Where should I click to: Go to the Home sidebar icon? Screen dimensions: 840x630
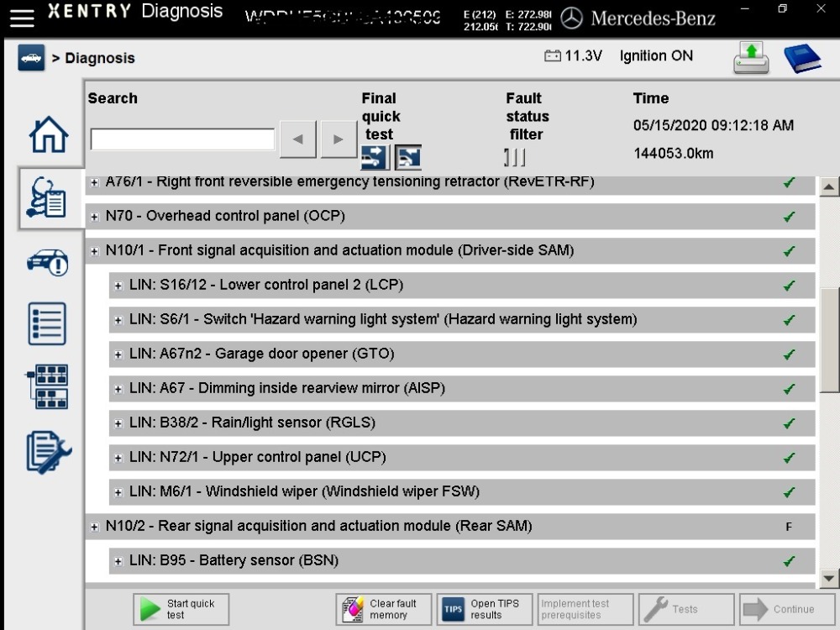click(x=49, y=134)
